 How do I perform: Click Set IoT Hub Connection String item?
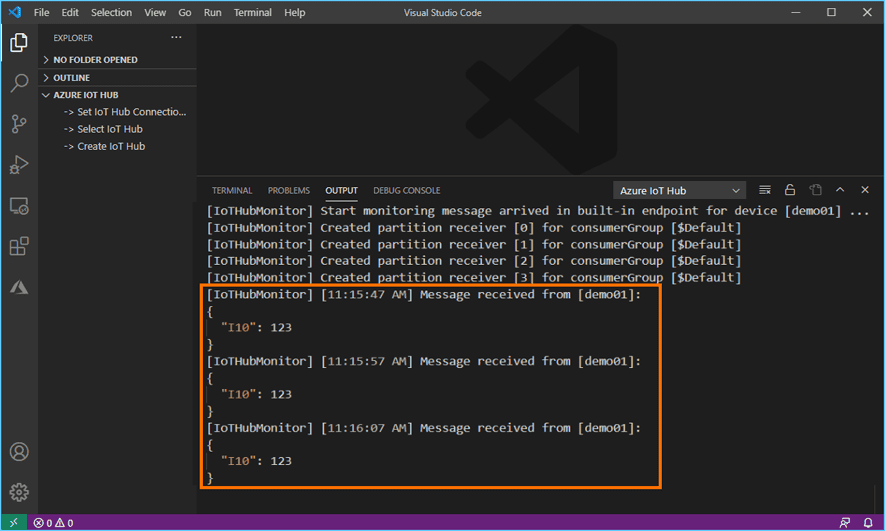click(x=125, y=112)
